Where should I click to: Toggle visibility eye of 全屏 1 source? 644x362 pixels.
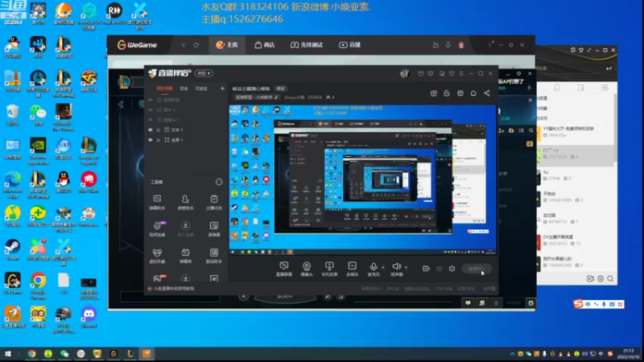[151, 140]
